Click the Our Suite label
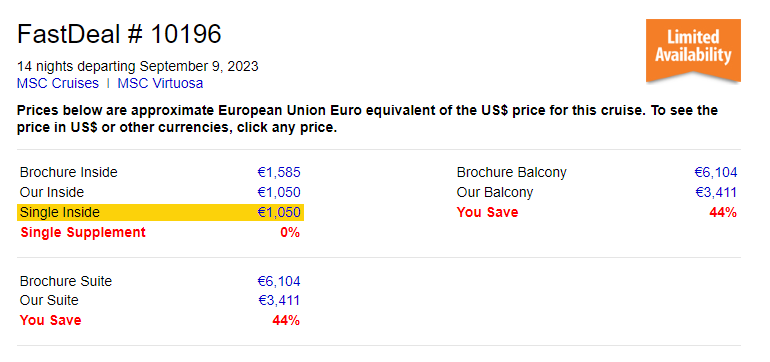Viewport: 770px width, 362px height. (49, 301)
